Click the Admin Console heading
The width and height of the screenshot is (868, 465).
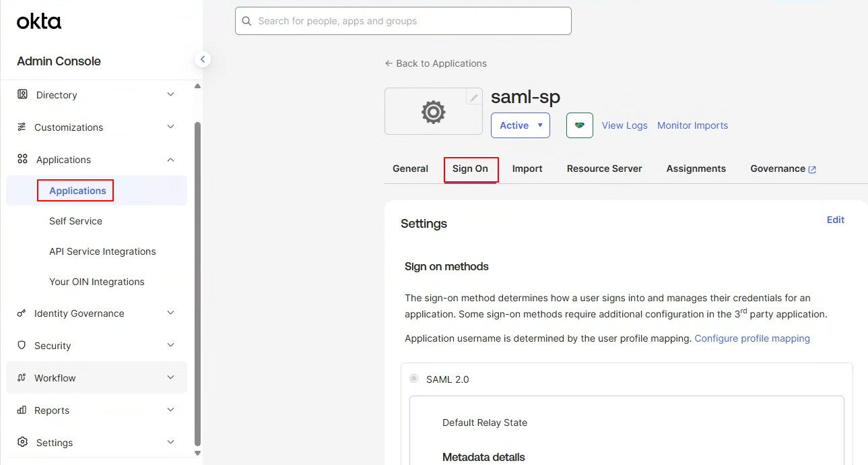[x=59, y=61]
